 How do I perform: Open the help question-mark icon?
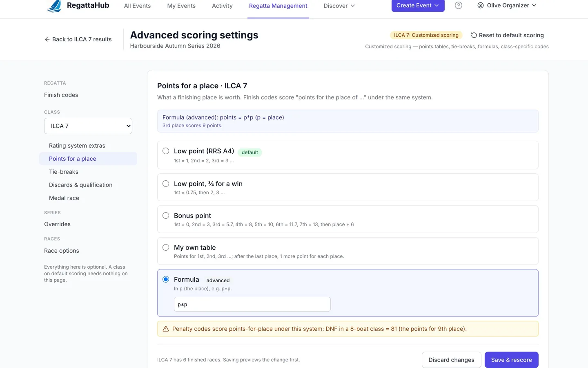coord(459,5)
